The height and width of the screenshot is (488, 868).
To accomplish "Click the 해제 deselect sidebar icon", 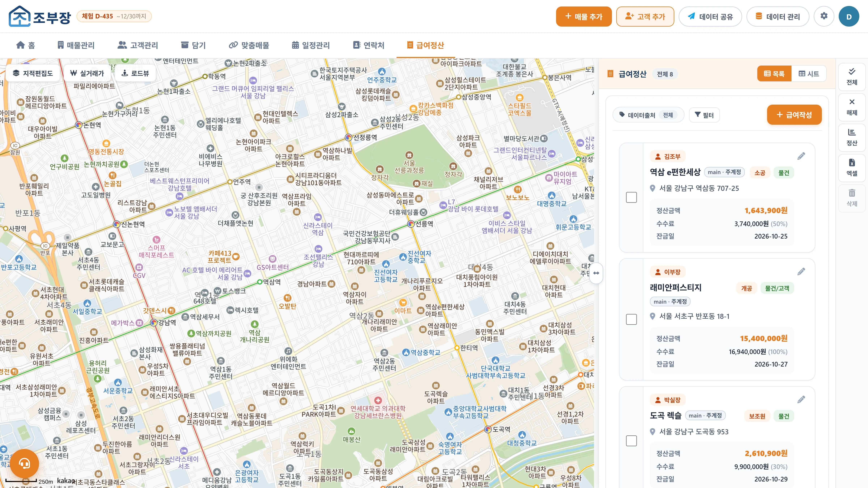I will pyautogui.click(x=852, y=107).
